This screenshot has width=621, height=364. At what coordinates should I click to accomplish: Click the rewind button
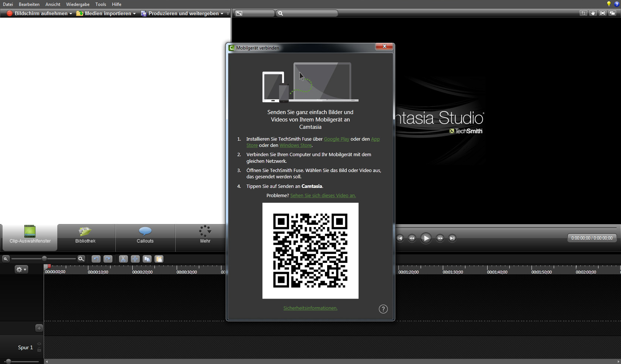coord(412,238)
